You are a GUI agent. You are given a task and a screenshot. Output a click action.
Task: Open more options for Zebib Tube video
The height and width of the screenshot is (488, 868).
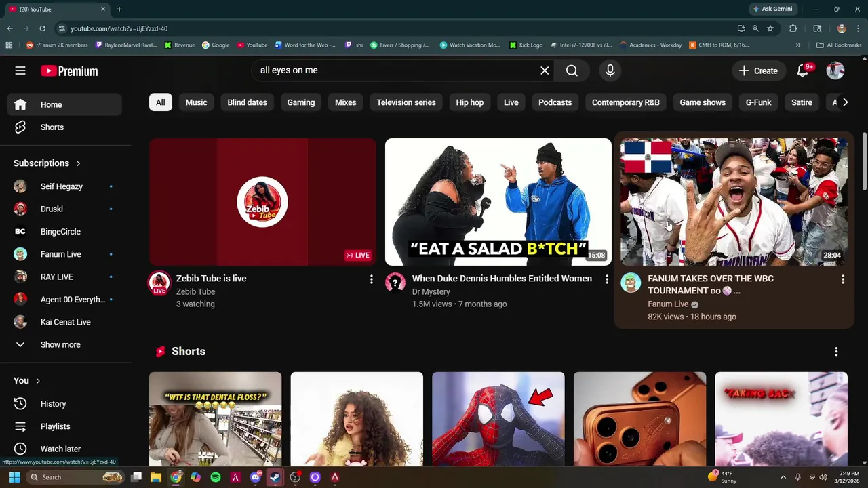pos(371,279)
